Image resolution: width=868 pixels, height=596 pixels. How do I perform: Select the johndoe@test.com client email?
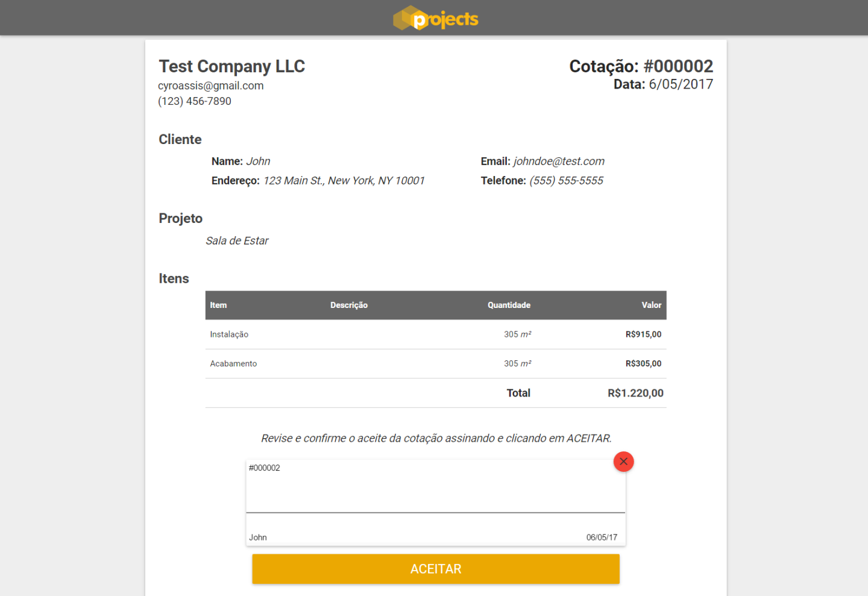(x=558, y=161)
